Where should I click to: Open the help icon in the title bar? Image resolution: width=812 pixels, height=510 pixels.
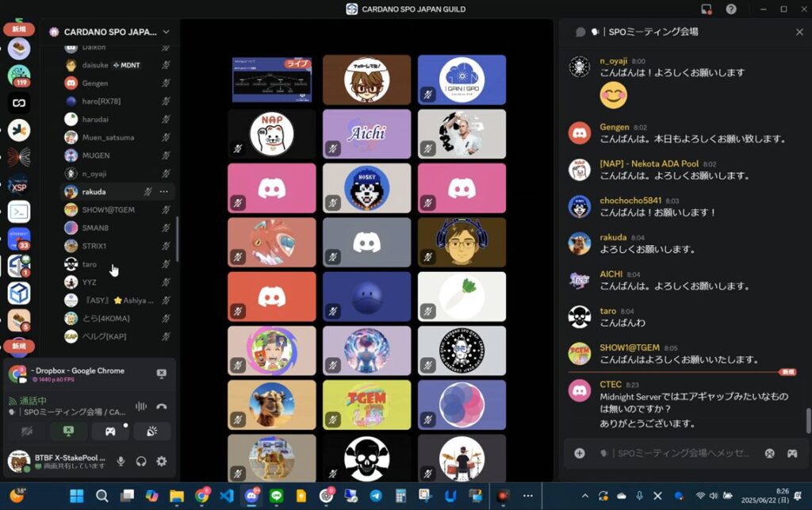pos(731,10)
